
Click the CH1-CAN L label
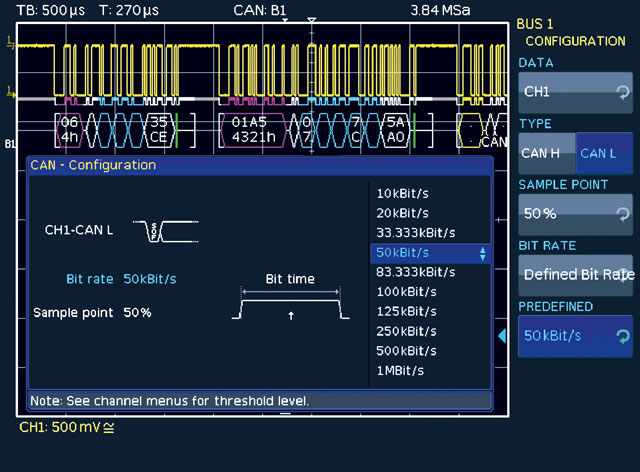coord(79,230)
